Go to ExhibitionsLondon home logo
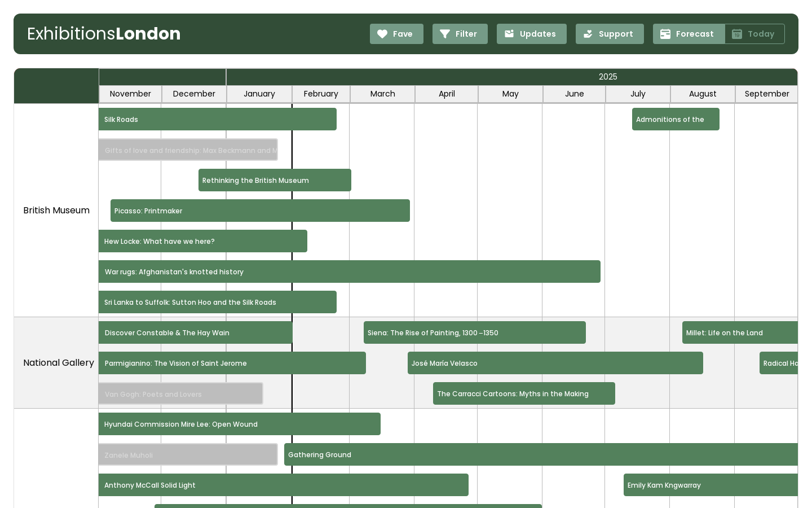The width and height of the screenshot is (812, 508). [104, 34]
